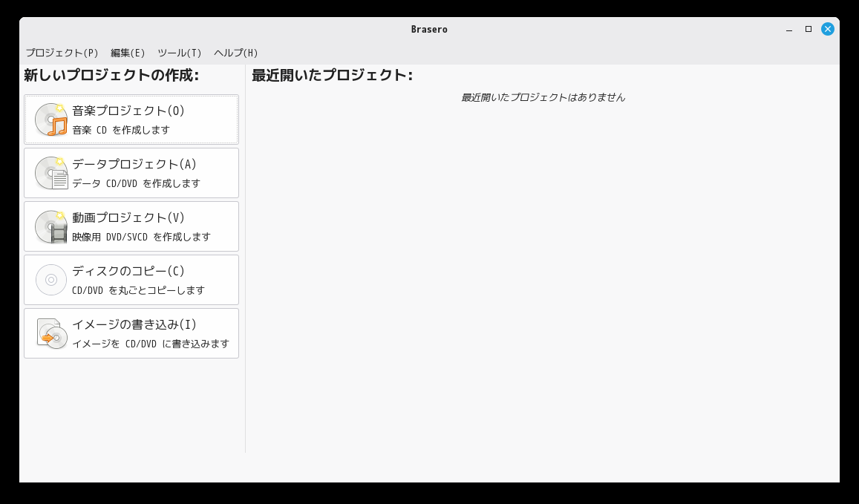Click the data disc icon with document
859x504 pixels.
pos(51,173)
